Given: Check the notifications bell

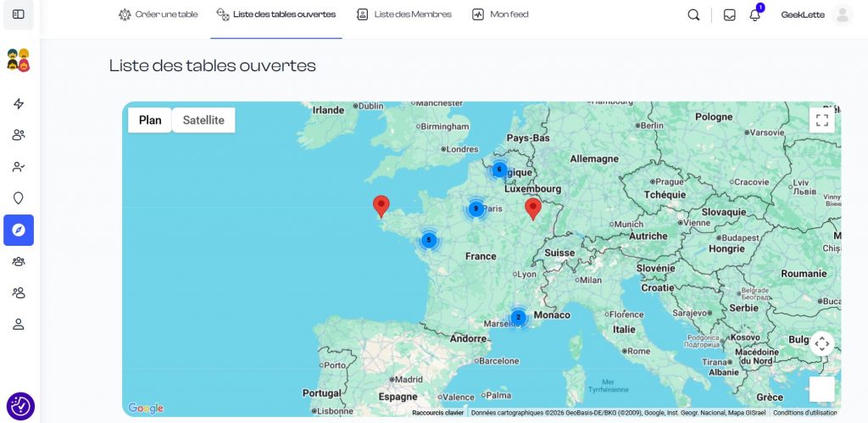Looking at the screenshot, I should [754, 14].
